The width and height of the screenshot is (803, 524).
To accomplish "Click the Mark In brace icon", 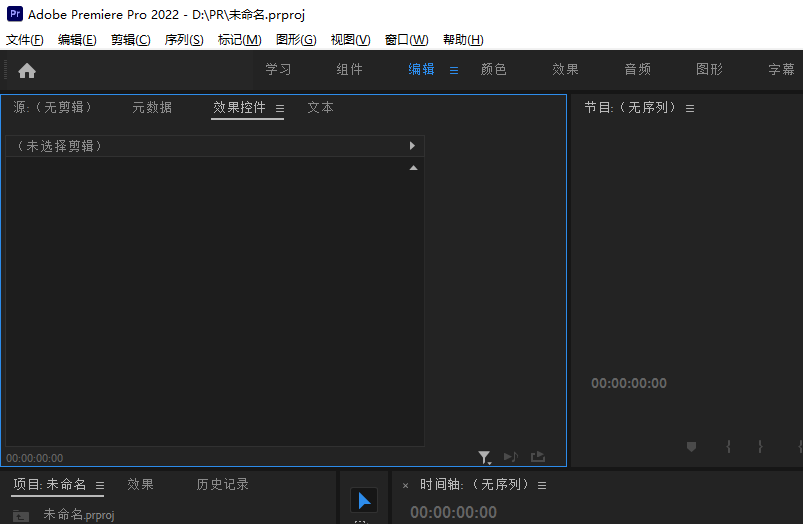I will (x=728, y=447).
